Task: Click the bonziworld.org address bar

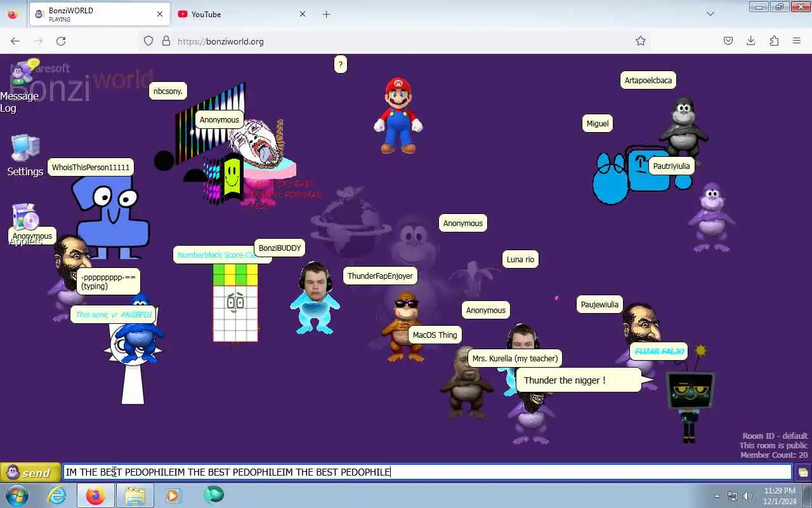Action: [x=393, y=41]
